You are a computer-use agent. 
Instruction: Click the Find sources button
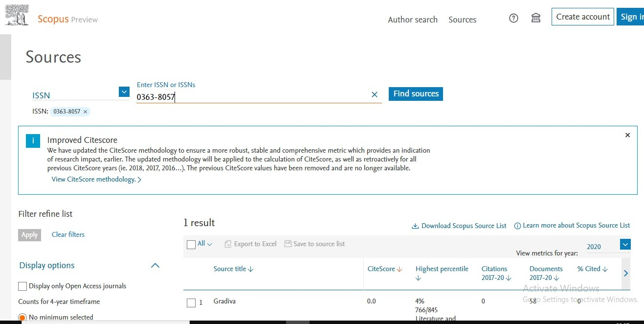pyautogui.click(x=416, y=93)
